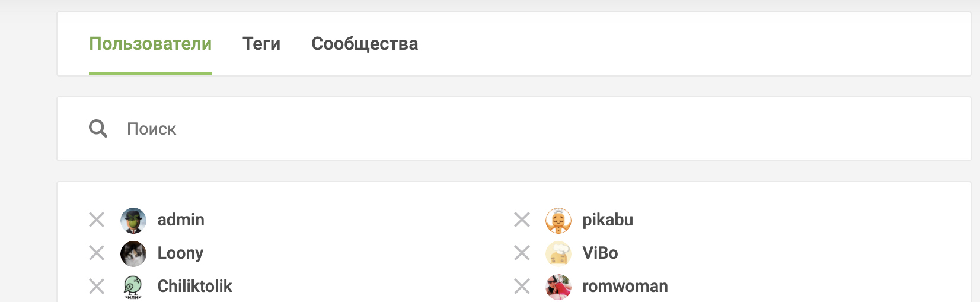Open romwoman's avatar picture
This screenshot has height=302, width=980.
point(558,287)
